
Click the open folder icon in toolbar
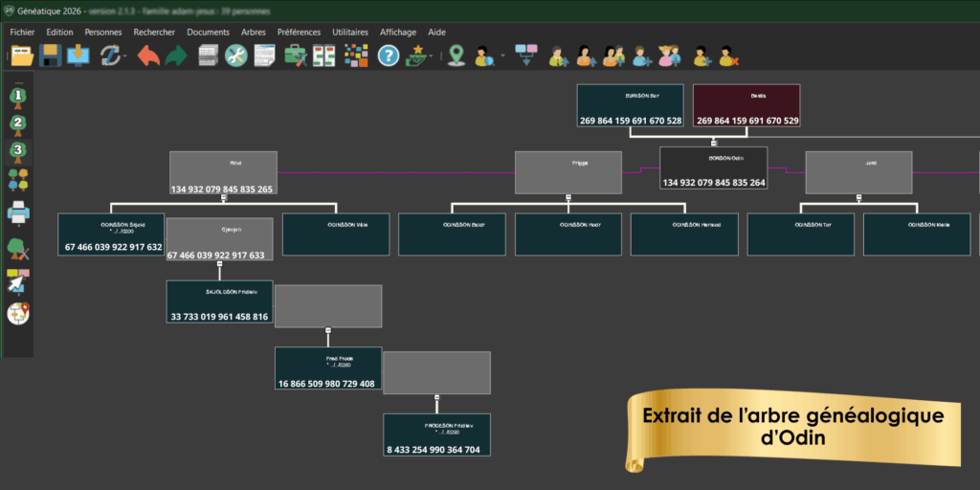point(21,56)
